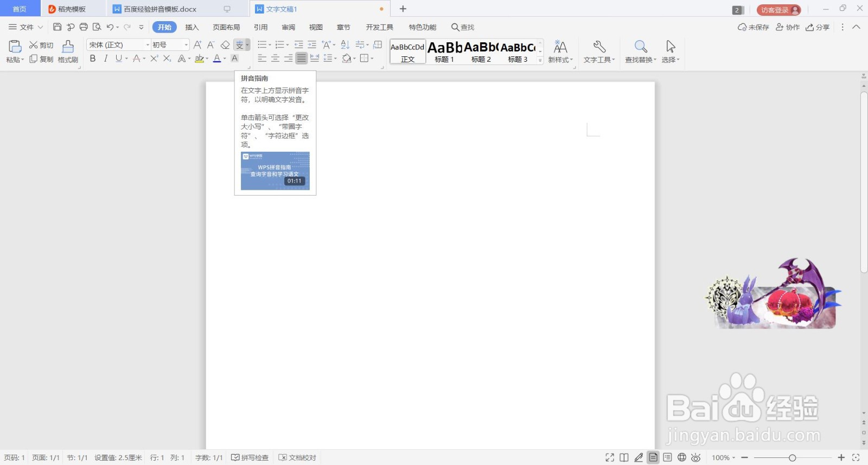Expand the font color options arrow
This screenshot has width=868, height=465.
[225, 59]
